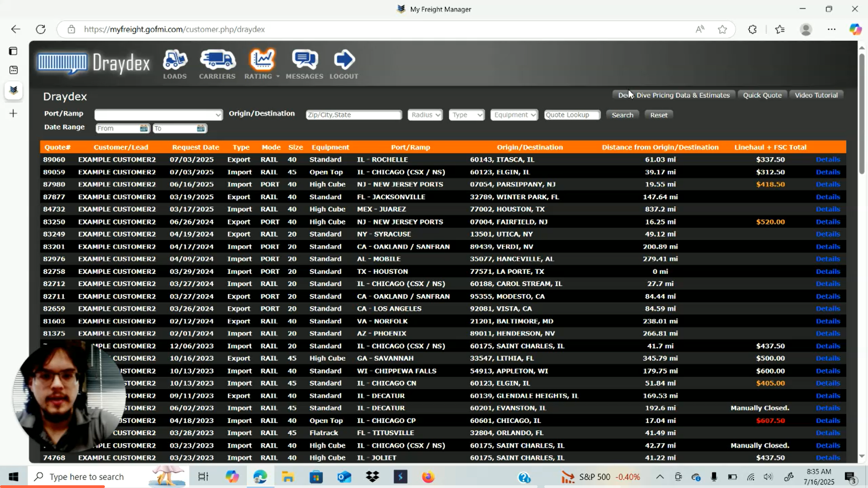
Task: Click the Reset button
Action: pos(659,115)
